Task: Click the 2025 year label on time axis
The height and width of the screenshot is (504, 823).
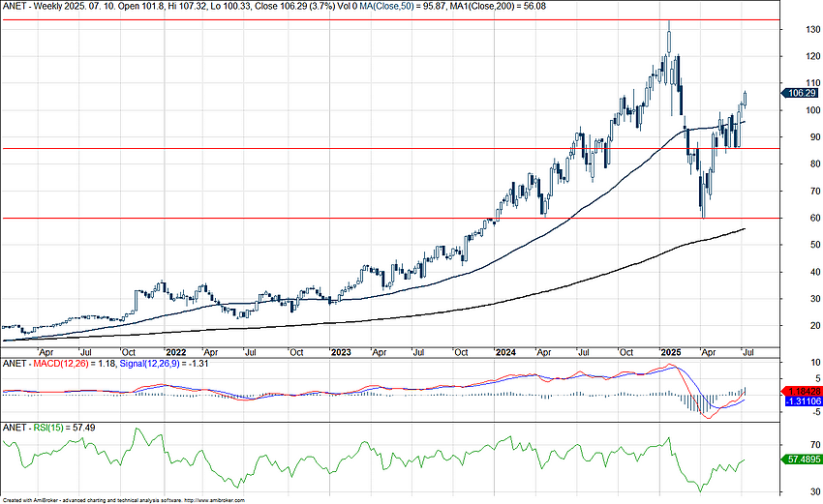Action: (x=671, y=352)
